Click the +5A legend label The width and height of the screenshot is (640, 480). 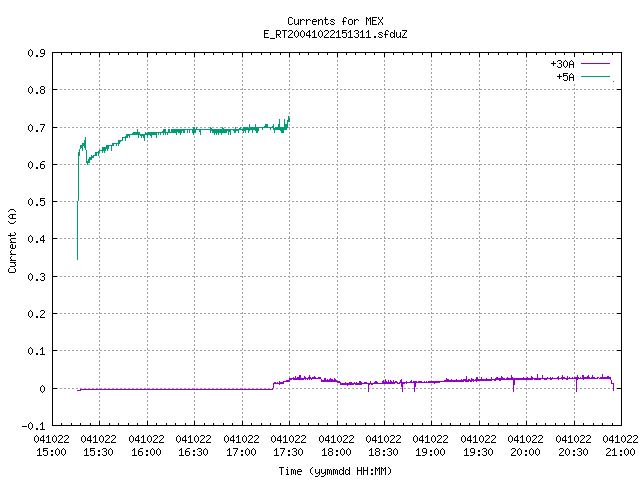point(565,77)
